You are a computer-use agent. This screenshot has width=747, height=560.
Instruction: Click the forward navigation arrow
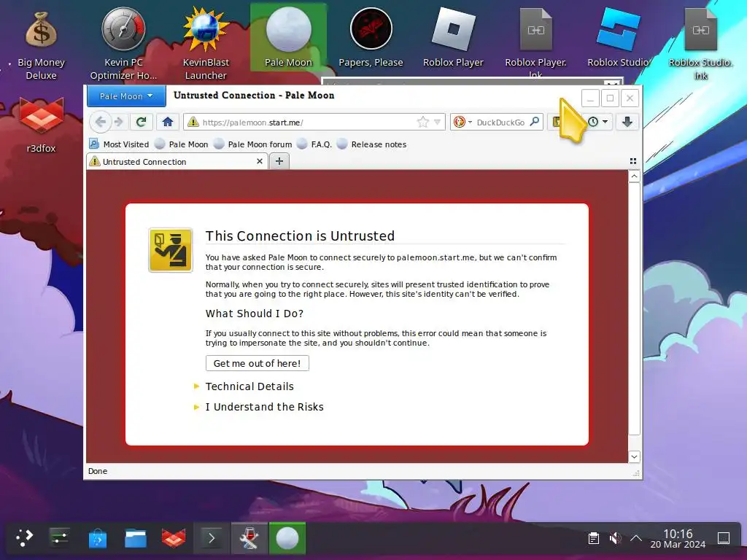119,122
